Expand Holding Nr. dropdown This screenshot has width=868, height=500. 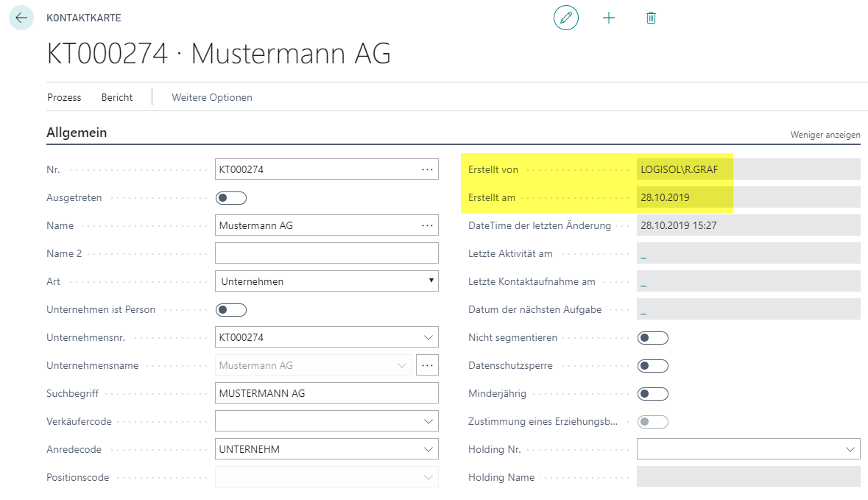tap(850, 449)
